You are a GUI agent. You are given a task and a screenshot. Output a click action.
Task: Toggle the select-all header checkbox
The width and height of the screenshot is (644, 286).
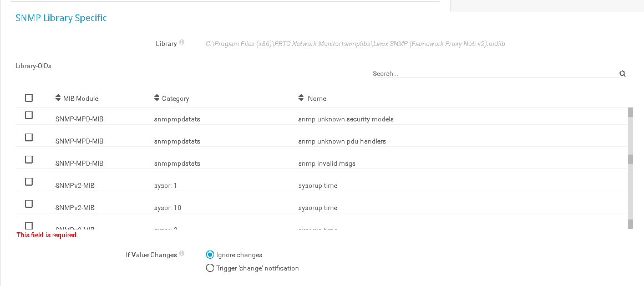(x=29, y=98)
